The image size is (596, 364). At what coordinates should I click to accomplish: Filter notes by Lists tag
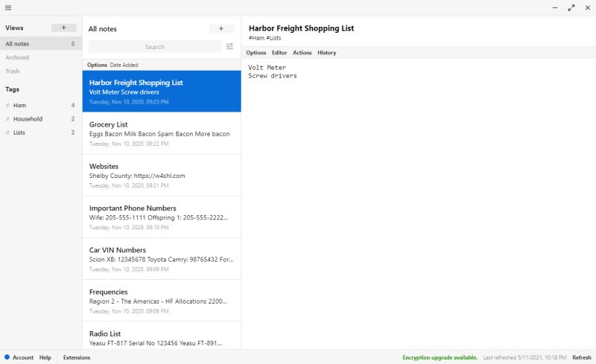pyautogui.click(x=41, y=132)
